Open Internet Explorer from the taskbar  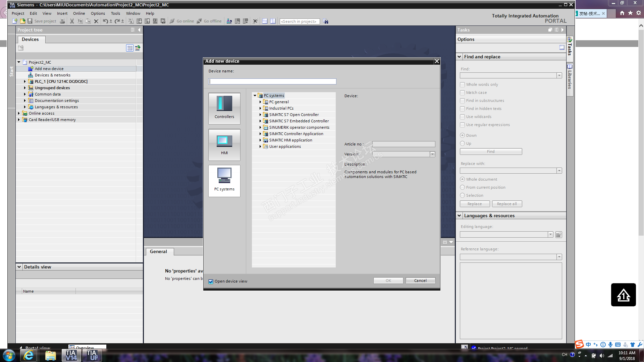[x=29, y=355]
